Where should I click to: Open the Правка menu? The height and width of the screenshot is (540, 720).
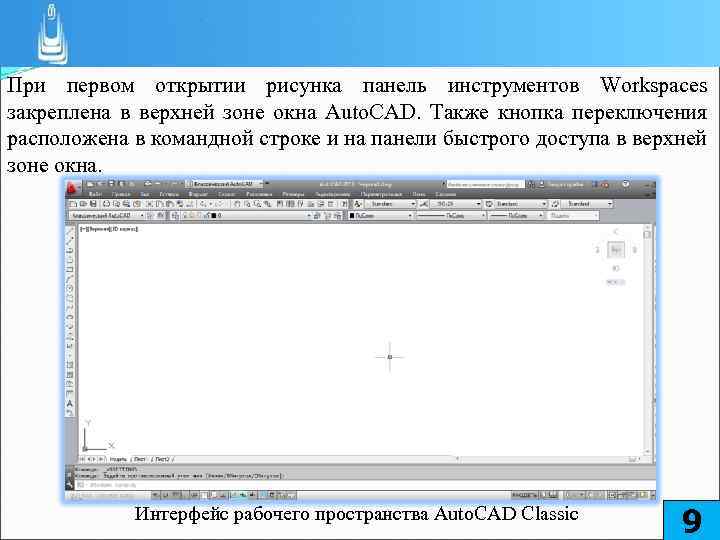tap(121, 194)
